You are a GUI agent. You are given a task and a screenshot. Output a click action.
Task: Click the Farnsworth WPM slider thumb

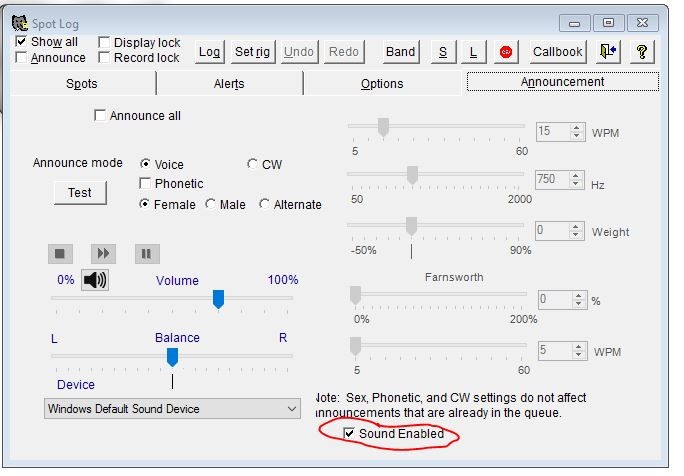[x=356, y=346]
